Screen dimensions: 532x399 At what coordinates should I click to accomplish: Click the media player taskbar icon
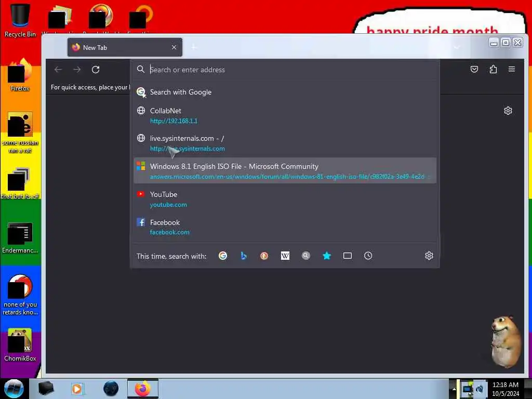[x=77, y=389]
